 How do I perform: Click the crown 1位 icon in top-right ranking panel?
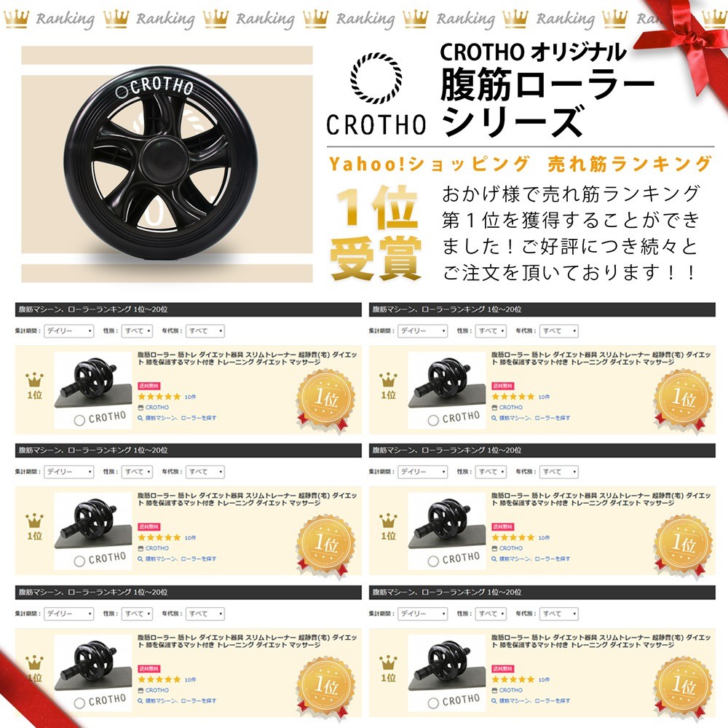388,386
